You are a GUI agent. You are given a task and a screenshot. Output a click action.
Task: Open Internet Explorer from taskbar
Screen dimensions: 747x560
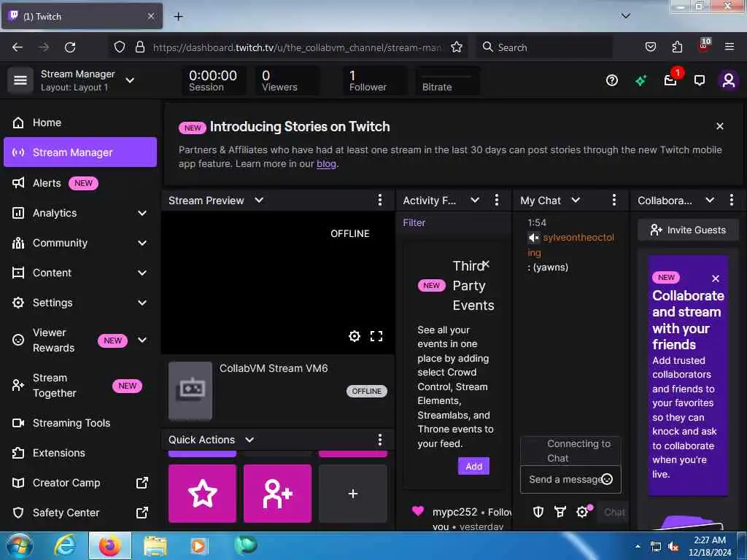64,545
